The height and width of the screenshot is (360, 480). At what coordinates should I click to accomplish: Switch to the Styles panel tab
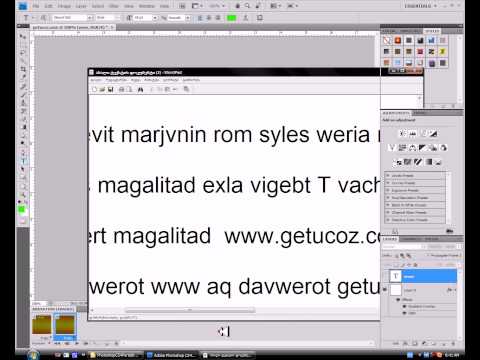(432, 31)
